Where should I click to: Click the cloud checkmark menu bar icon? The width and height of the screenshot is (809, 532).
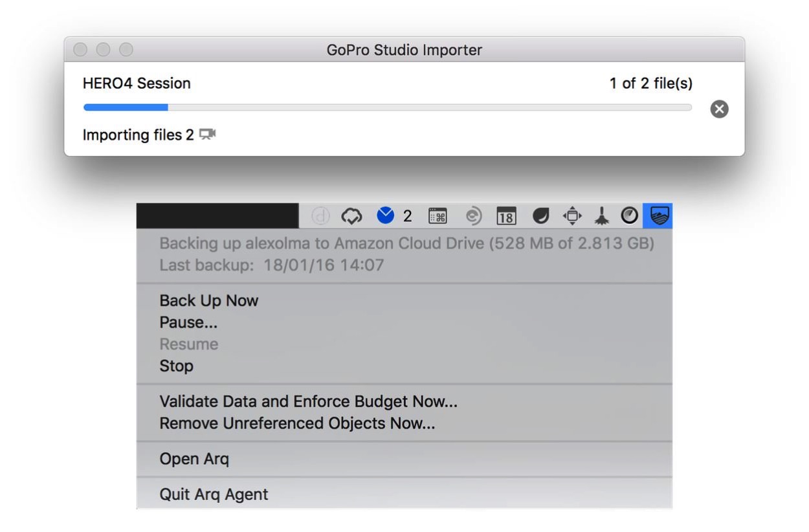point(351,216)
